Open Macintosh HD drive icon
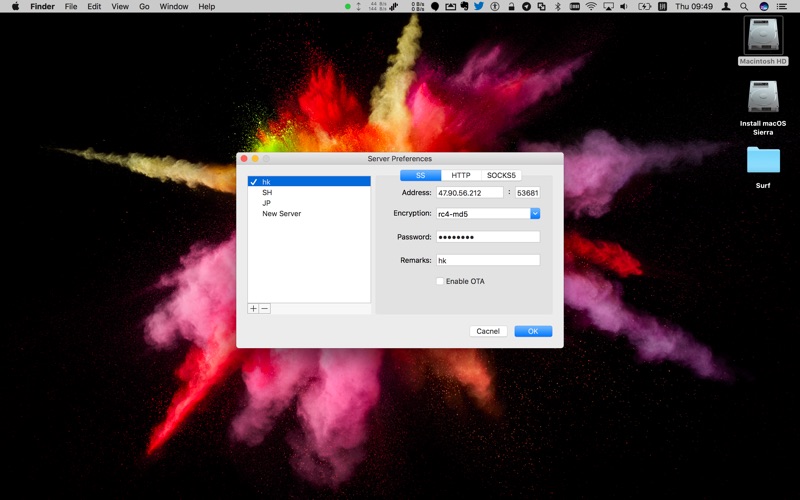This screenshot has width=800, height=500. coord(763,36)
